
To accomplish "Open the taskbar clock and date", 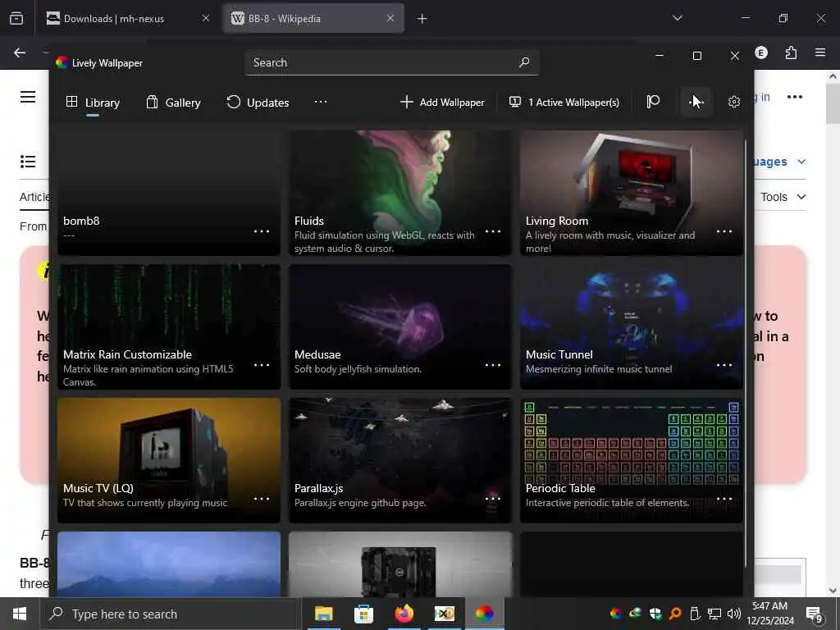I will 770,614.
